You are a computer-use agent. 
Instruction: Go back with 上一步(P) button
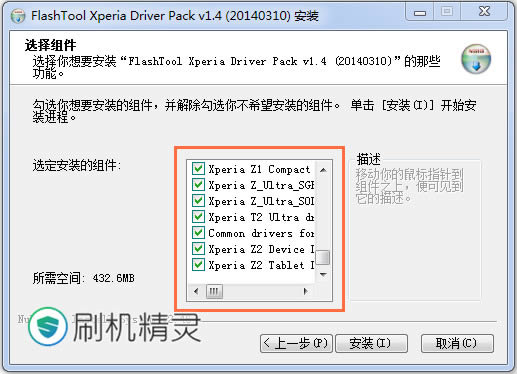pyautogui.click(x=296, y=343)
